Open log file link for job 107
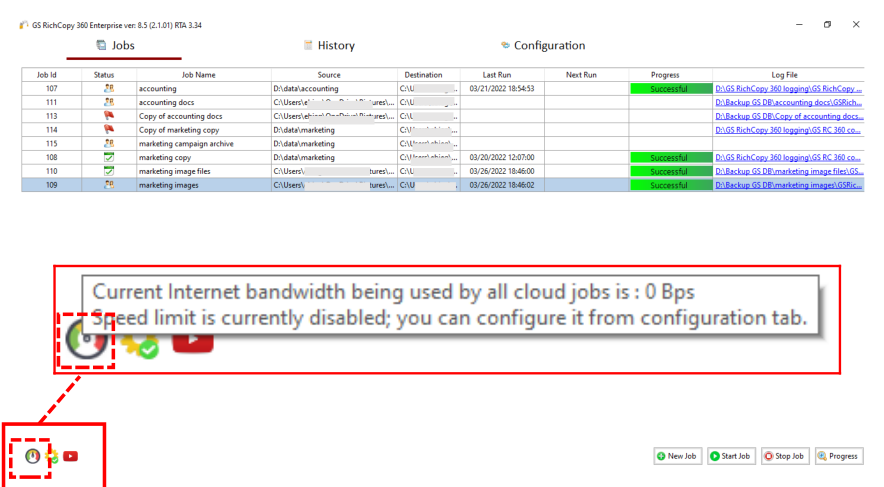The image size is (884, 487). 788,88
